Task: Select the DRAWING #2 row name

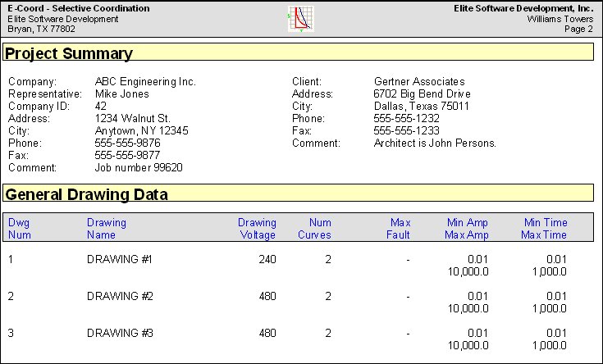Action: (120, 296)
